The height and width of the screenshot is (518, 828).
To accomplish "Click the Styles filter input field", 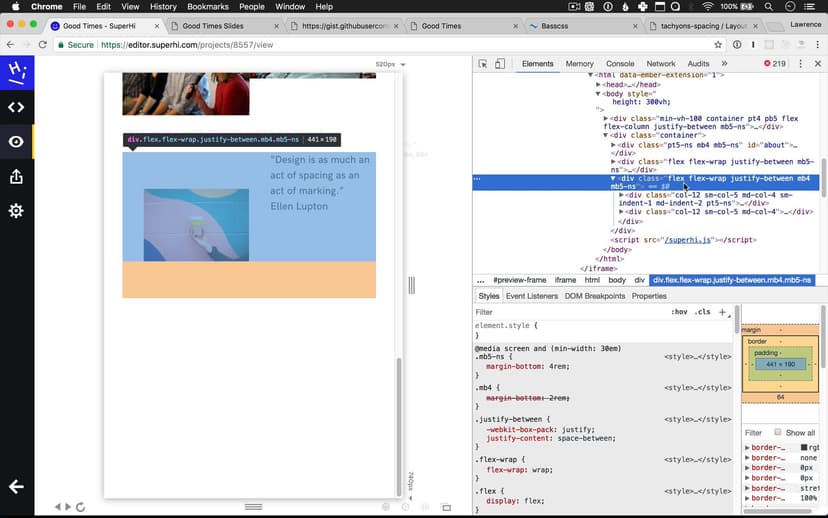I will point(565,312).
